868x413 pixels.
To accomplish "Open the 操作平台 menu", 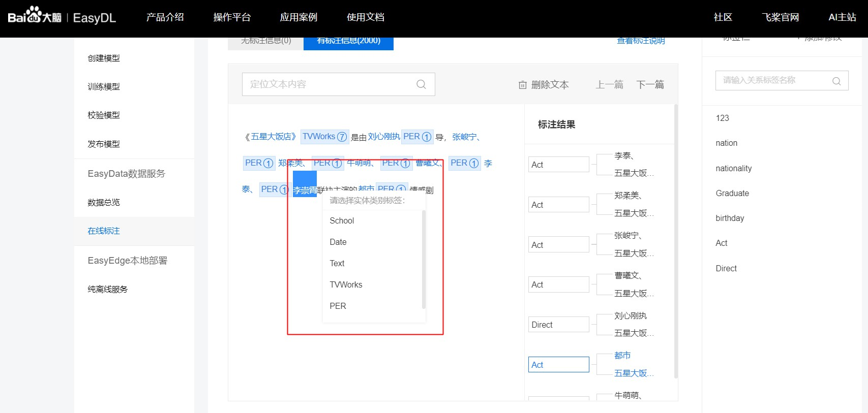I will 232,17.
